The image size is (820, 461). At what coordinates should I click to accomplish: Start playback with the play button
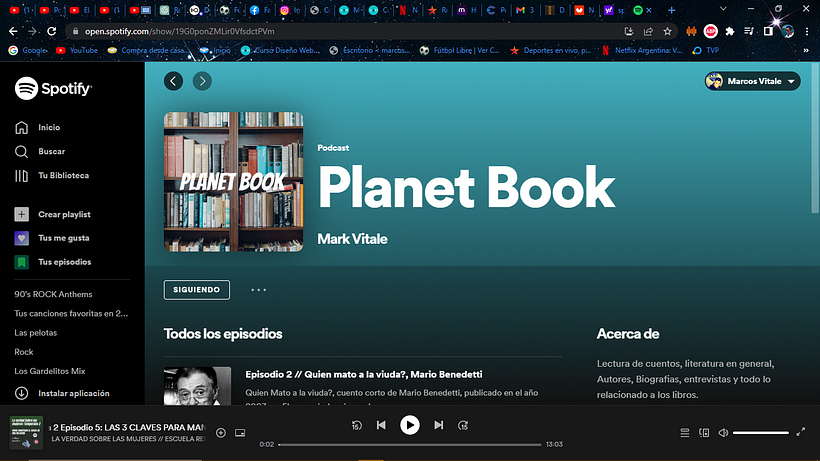click(409, 425)
